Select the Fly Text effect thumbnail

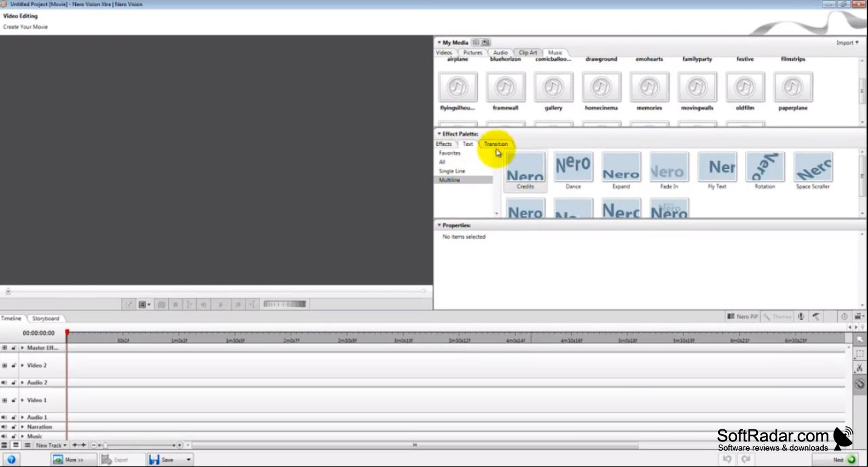pyautogui.click(x=717, y=171)
